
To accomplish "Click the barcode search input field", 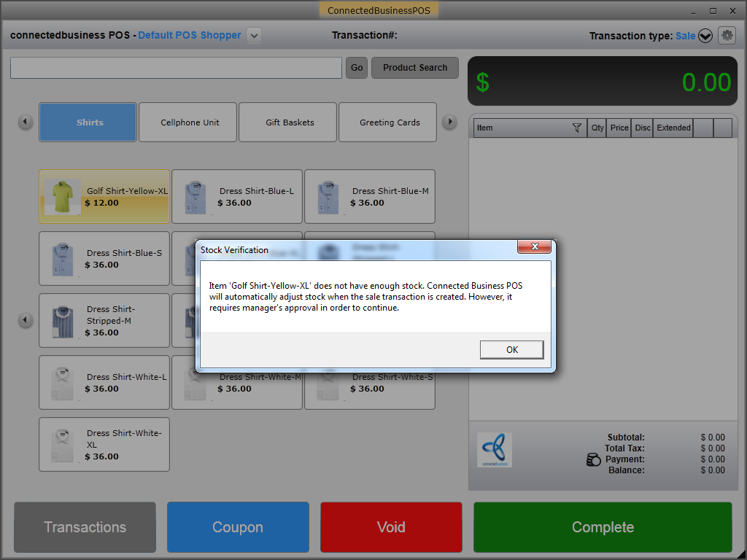I will coord(176,68).
